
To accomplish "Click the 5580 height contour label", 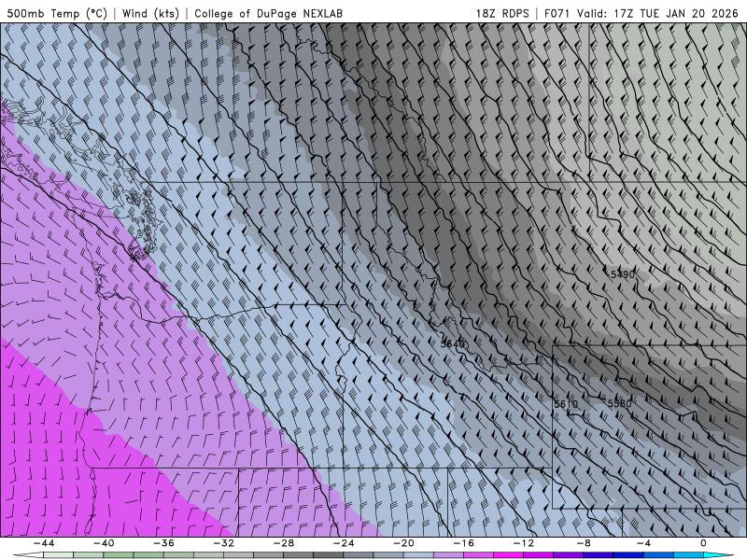I will pyautogui.click(x=619, y=403).
